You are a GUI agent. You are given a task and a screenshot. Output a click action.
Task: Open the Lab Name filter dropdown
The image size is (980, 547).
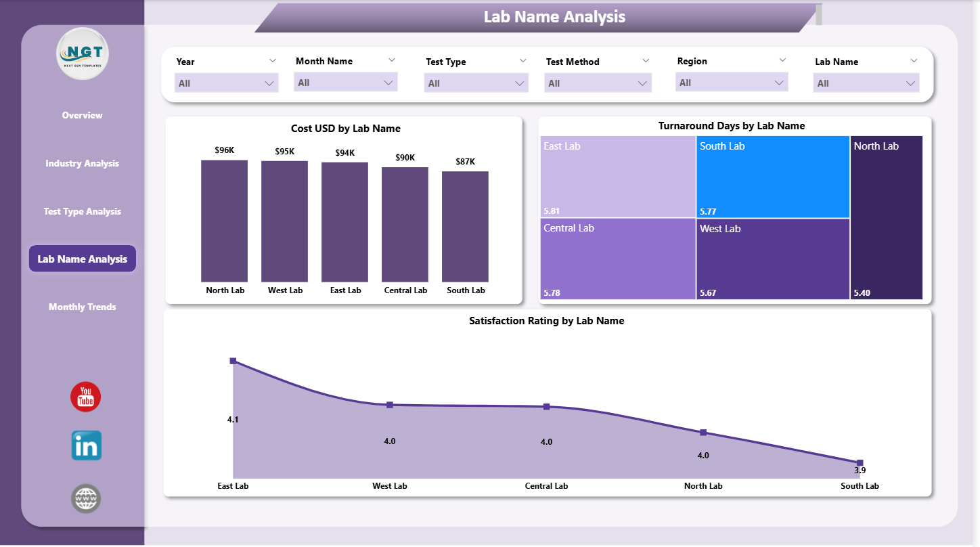(x=866, y=83)
